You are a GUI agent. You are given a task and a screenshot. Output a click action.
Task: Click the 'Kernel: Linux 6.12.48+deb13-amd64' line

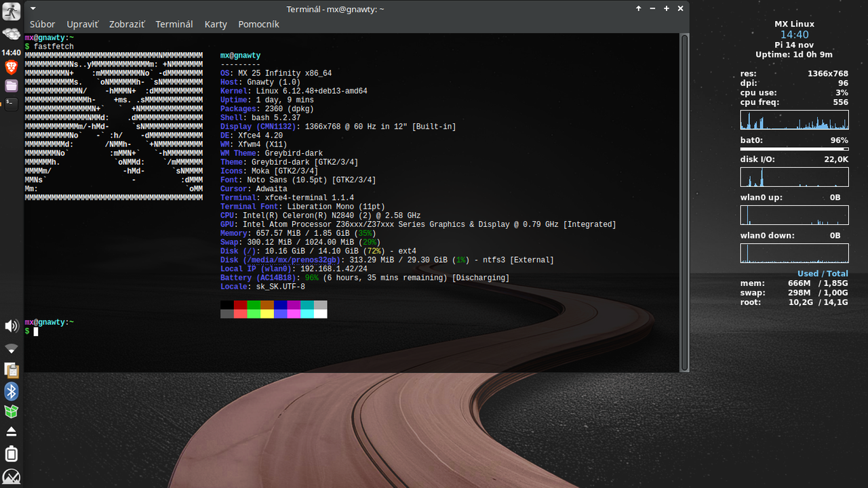(294, 91)
